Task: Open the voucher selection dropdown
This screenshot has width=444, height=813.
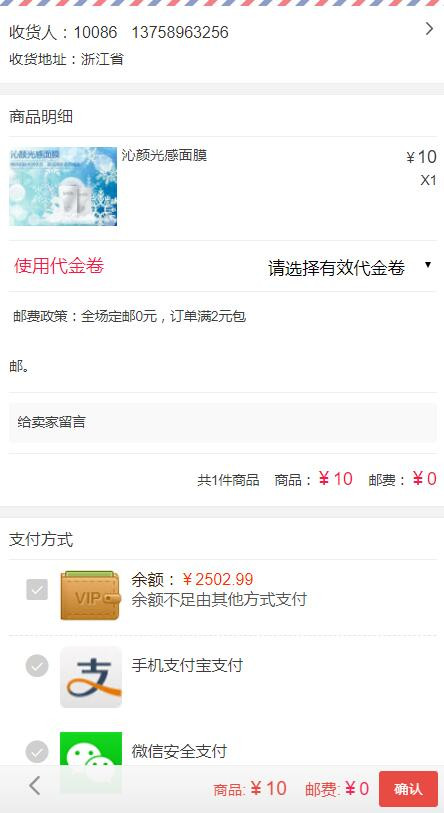Action: 350,267
